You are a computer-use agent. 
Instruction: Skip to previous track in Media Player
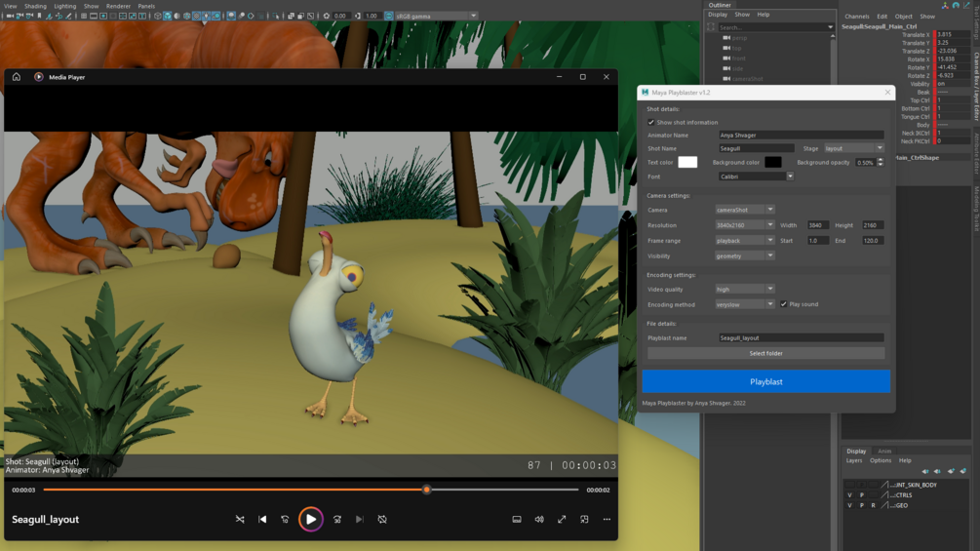tap(262, 519)
